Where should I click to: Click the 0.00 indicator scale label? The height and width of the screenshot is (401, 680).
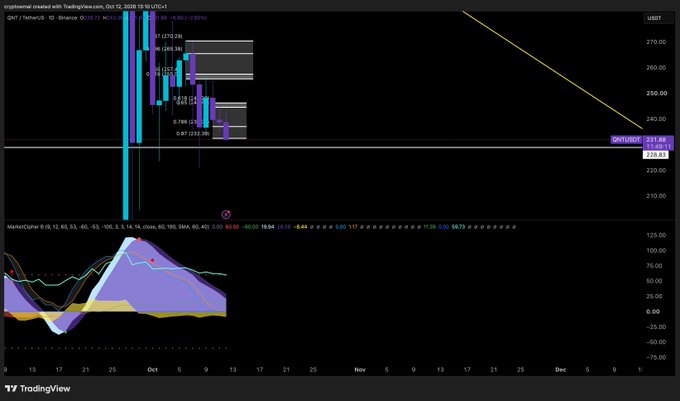(x=653, y=312)
